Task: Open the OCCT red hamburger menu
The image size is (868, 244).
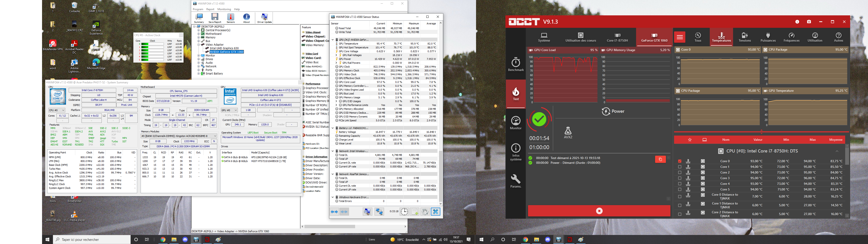Action: click(x=680, y=38)
